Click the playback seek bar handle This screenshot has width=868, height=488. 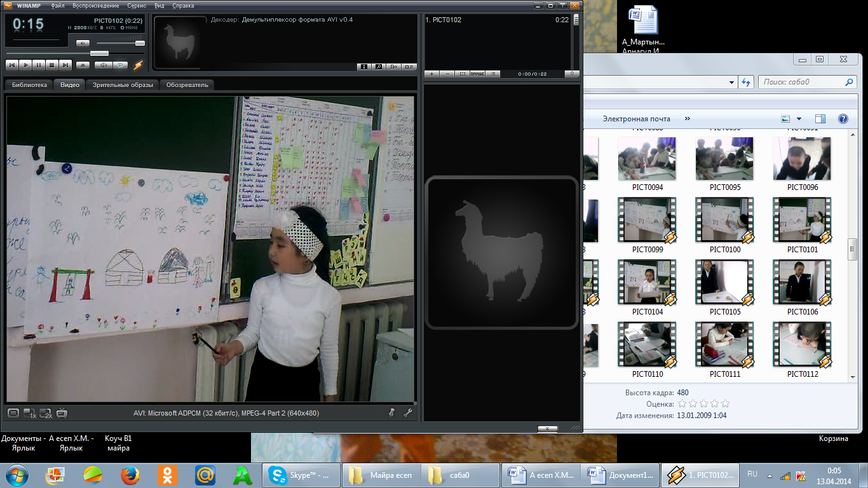click(x=99, y=53)
